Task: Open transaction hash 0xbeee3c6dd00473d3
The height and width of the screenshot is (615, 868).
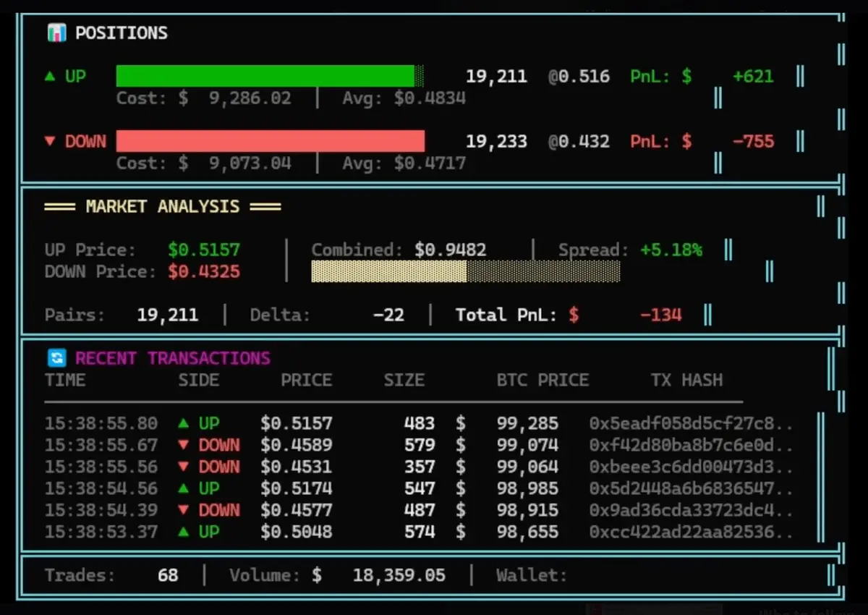Action: [x=692, y=467]
